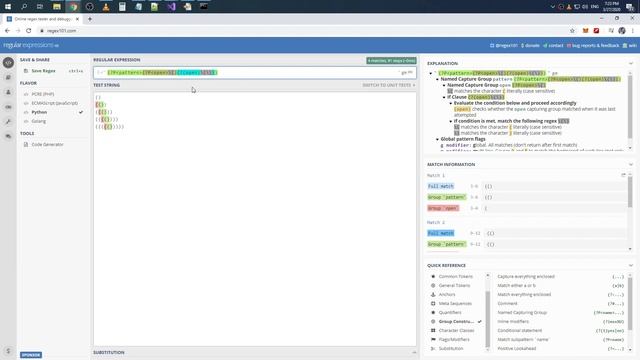Click the export matches icon in Match Information
Screen dimensions: 640x360
(623, 175)
